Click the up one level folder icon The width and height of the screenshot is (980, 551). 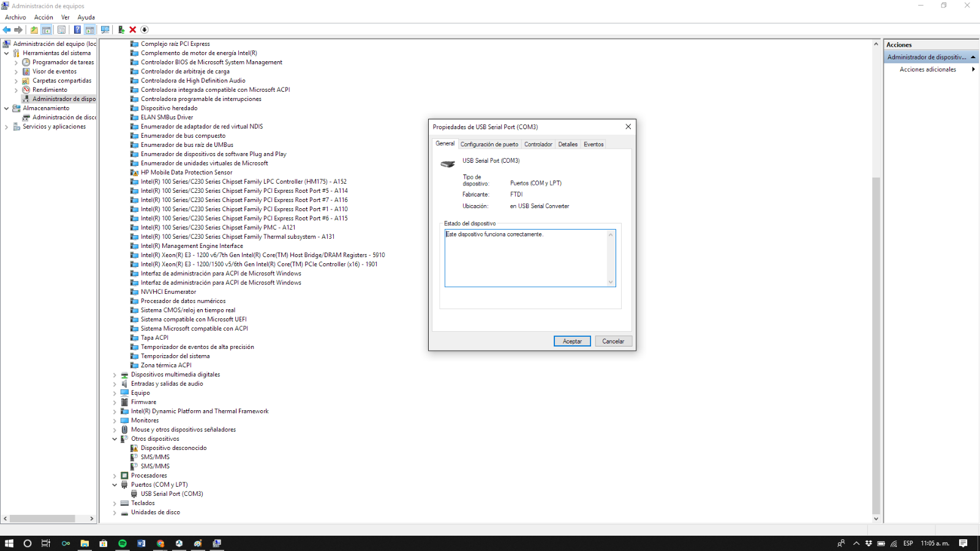pos(34,29)
